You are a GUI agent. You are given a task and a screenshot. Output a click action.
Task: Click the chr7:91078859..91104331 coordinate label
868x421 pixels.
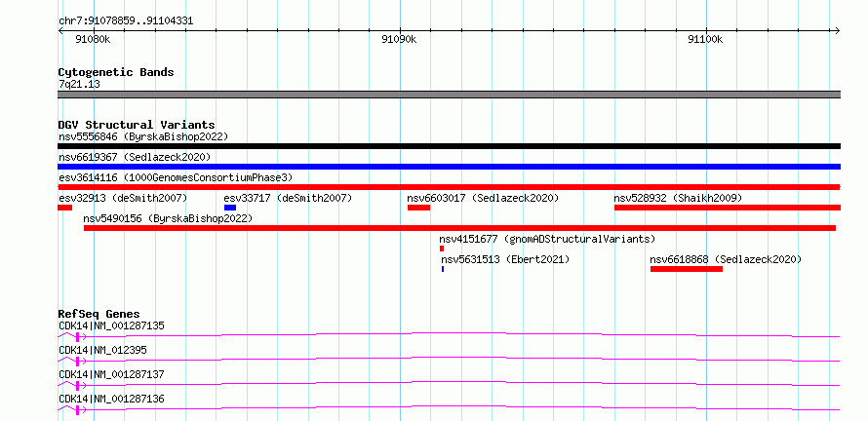tap(126, 21)
